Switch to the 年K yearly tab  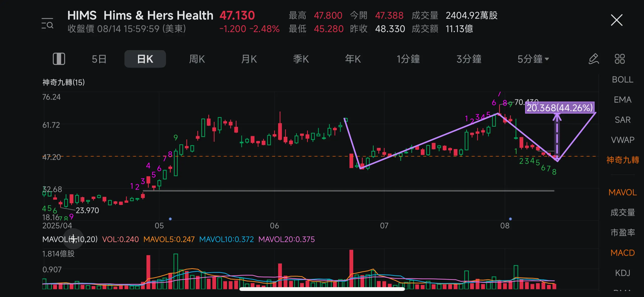coord(353,59)
